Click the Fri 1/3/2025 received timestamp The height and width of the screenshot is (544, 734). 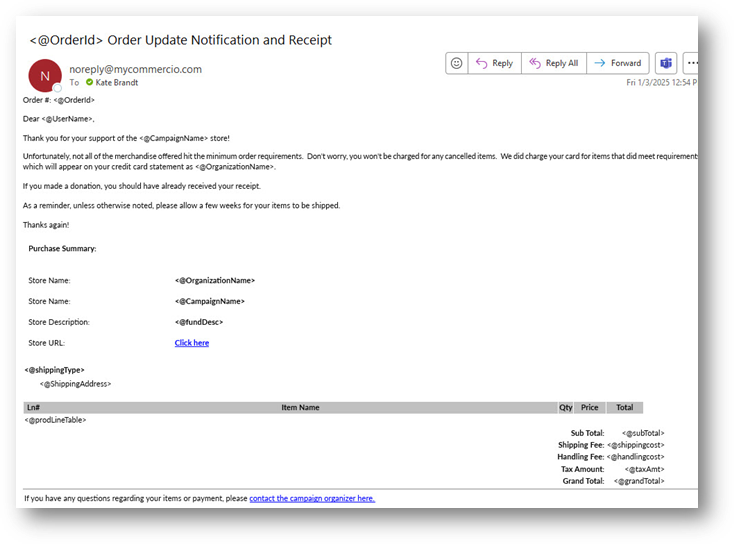[x=661, y=83]
